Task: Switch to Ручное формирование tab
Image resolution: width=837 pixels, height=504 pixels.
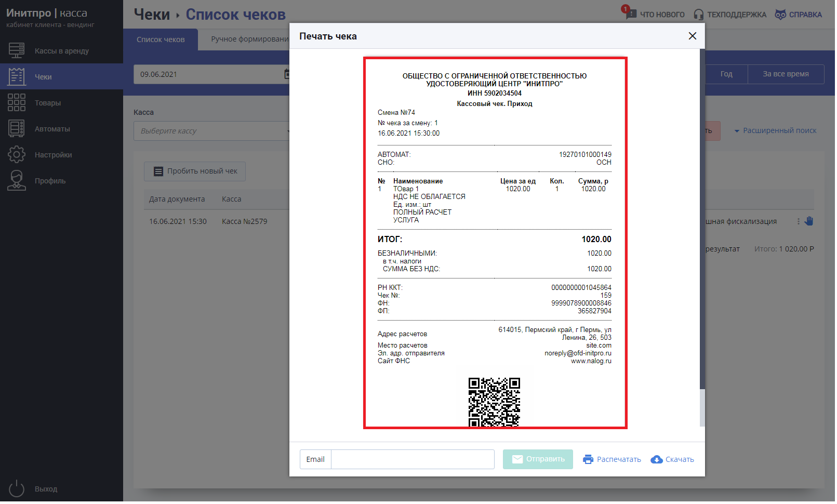Action: (x=250, y=39)
